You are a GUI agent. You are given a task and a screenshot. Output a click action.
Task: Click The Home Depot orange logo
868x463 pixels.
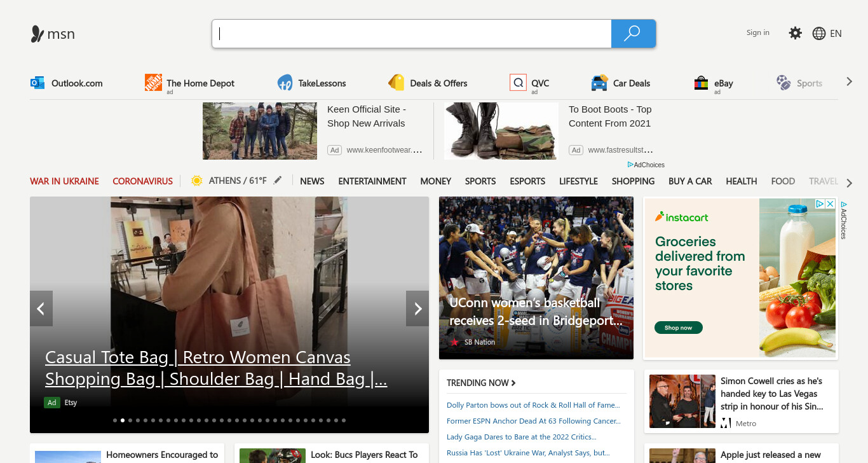pos(153,82)
